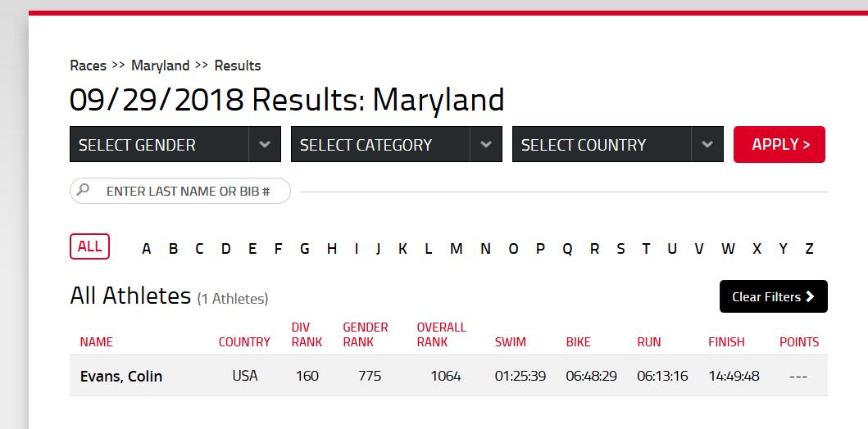Sort results by Finish column
This screenshot has height=429, width=868.
[726, 342]
